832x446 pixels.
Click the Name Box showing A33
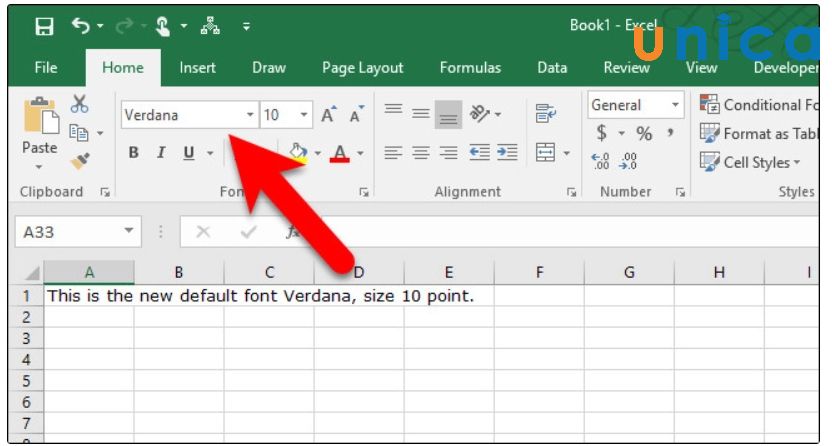(x=78, y=232)
